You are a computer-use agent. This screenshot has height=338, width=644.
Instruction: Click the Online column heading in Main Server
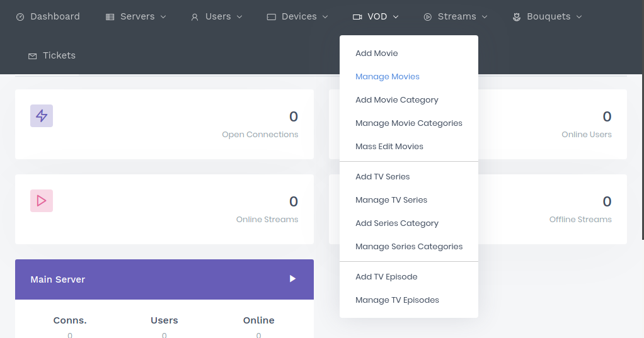[259, 320]
